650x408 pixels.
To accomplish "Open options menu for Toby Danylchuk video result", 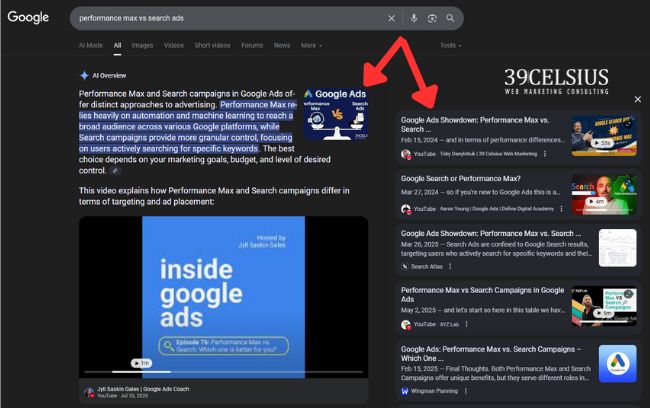I will tap(545, 154).
